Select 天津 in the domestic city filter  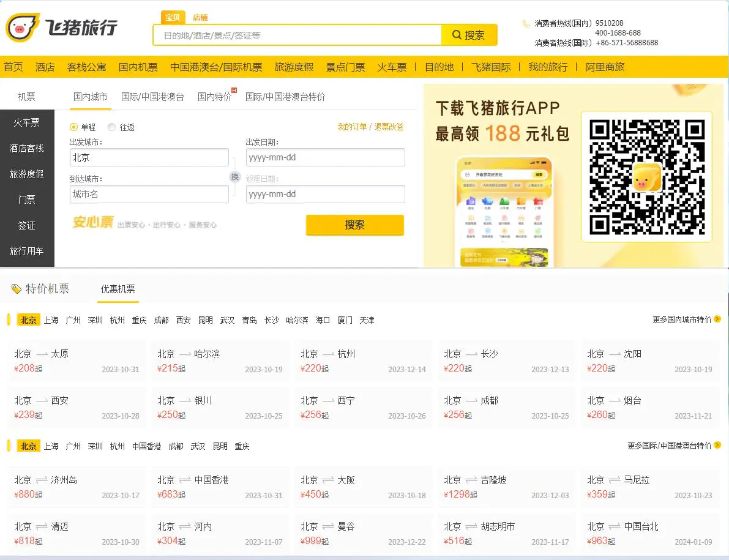(367, 320)
